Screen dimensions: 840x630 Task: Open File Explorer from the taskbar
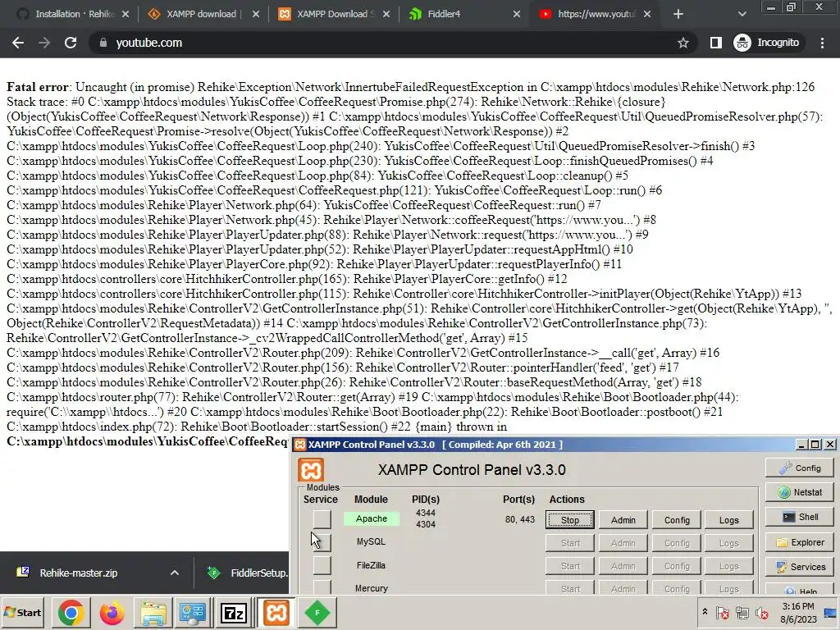click(x=153, y=613)
